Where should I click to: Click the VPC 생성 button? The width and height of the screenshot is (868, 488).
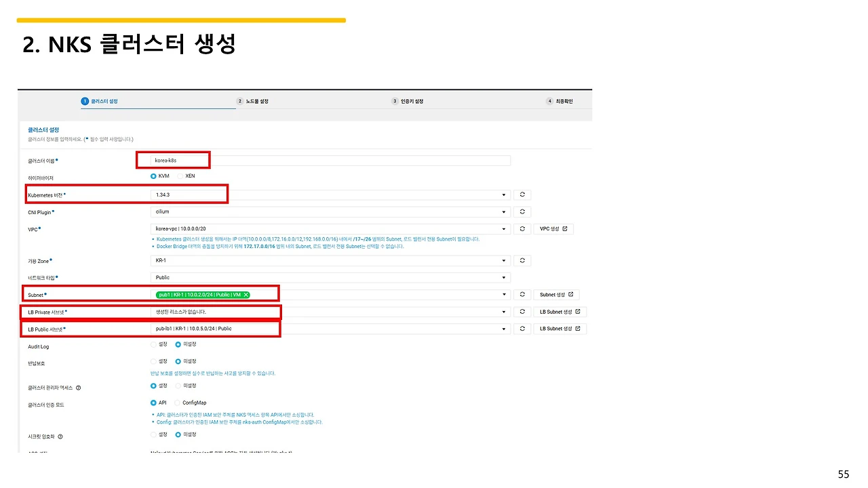click(553, 229)
